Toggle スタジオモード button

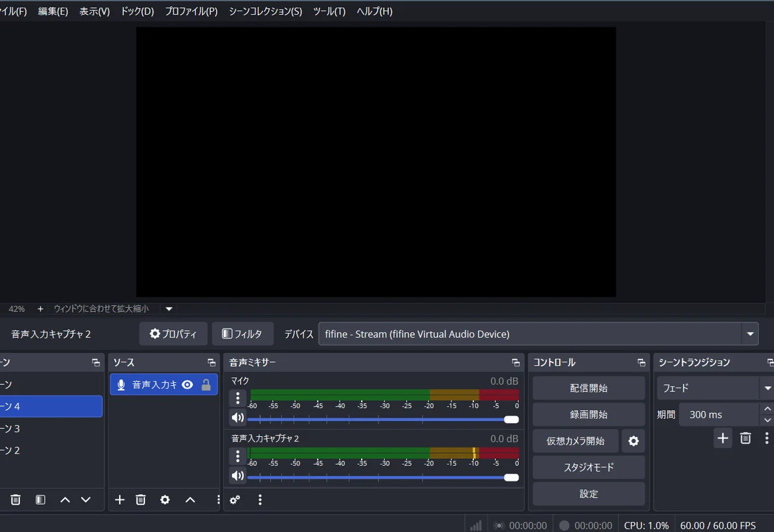(588, 467)
